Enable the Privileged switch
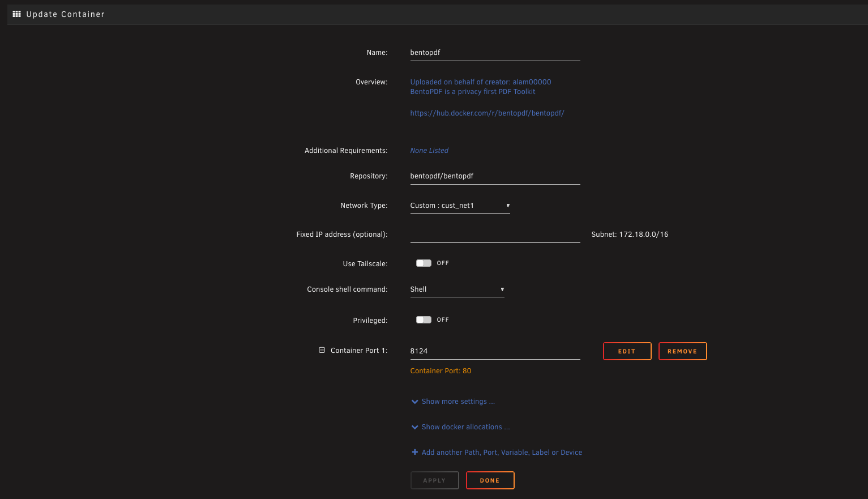Viewport: 868px width, 499px height. [424, 320]
